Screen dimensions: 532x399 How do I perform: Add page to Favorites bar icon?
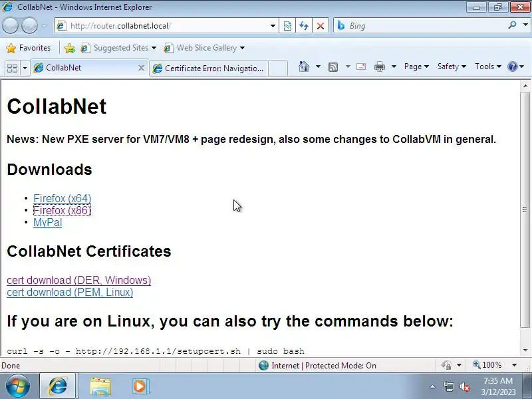pos(70,48)
